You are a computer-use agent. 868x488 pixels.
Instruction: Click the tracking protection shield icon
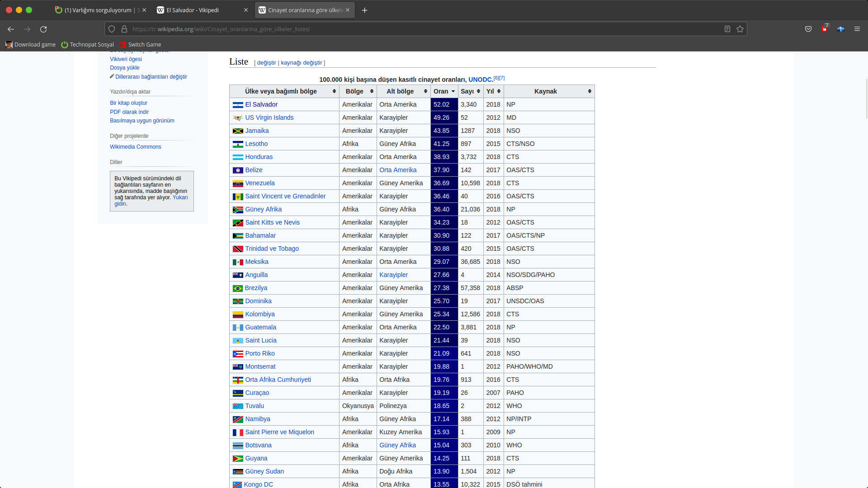coord(112,29)
